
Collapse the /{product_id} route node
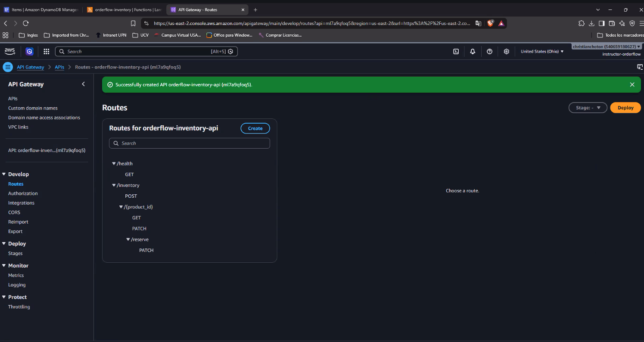coord(121,207)
